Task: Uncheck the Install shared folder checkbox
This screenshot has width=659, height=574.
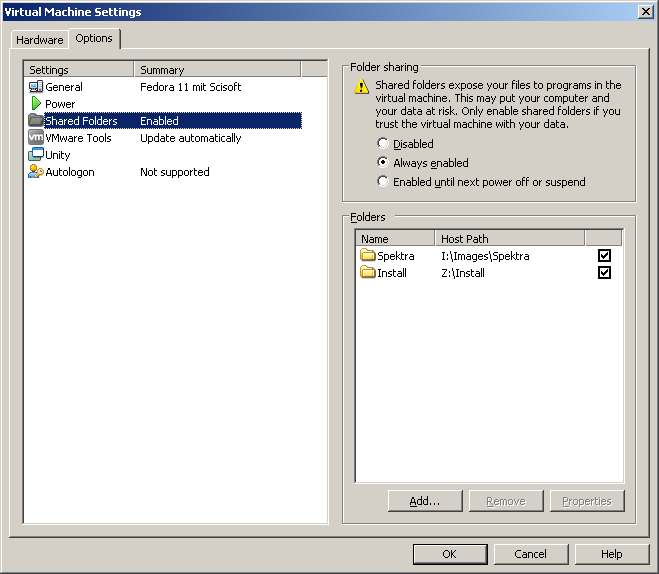Action: 604,273
